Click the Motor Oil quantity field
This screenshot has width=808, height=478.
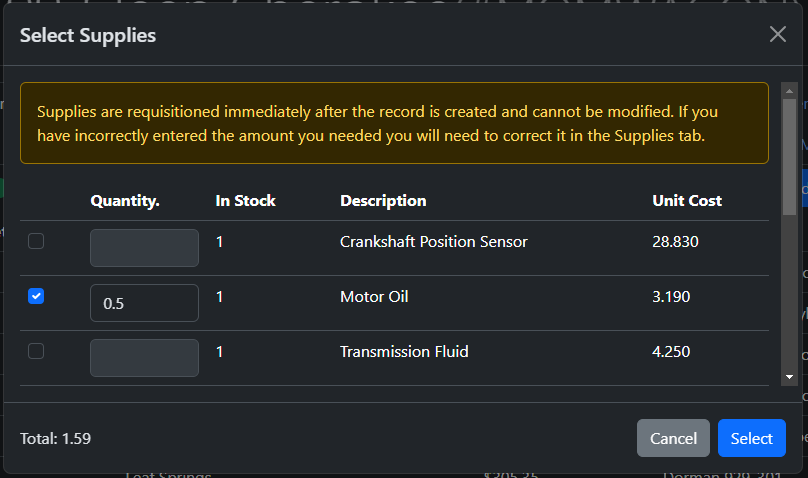point(144,303)
